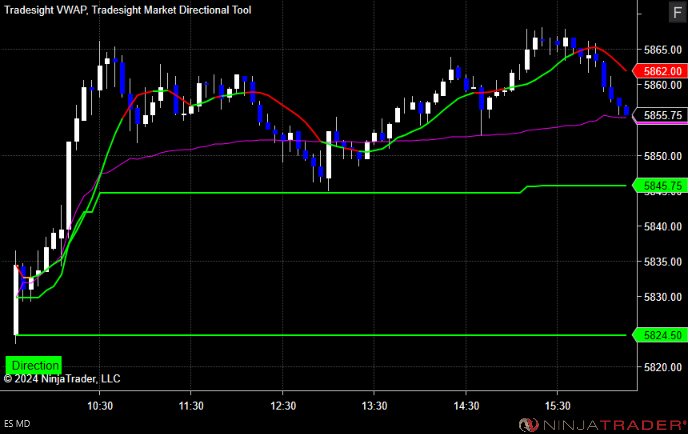Click the 5835.00 price axis label
Image resolution: width=688 pixels, height=434 pixels.
tap(663, 262)
